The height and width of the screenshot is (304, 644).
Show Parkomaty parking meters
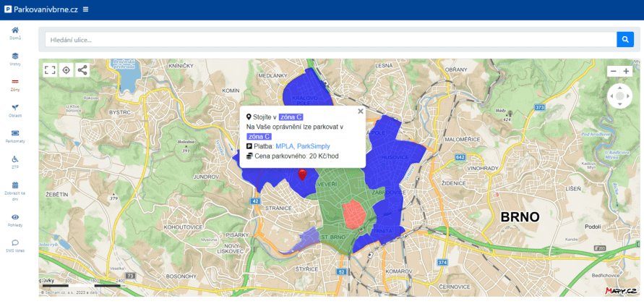pos(15,136)
